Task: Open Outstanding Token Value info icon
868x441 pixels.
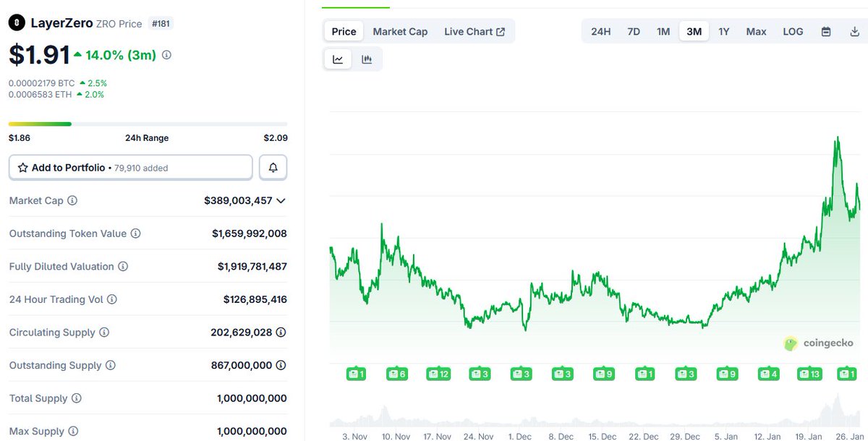Action: point(136,234)
